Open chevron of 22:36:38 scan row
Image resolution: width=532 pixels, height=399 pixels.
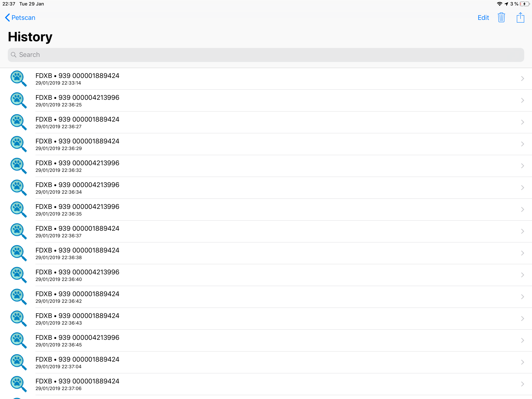522,253
